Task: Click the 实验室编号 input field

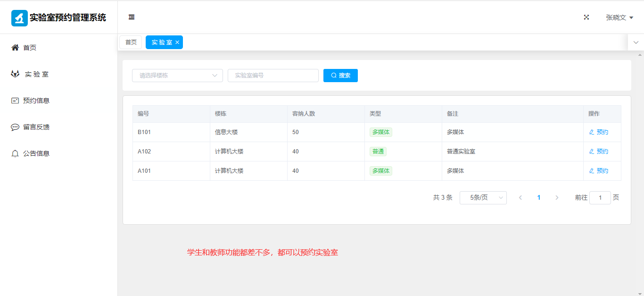Action: tap(273, 76)
